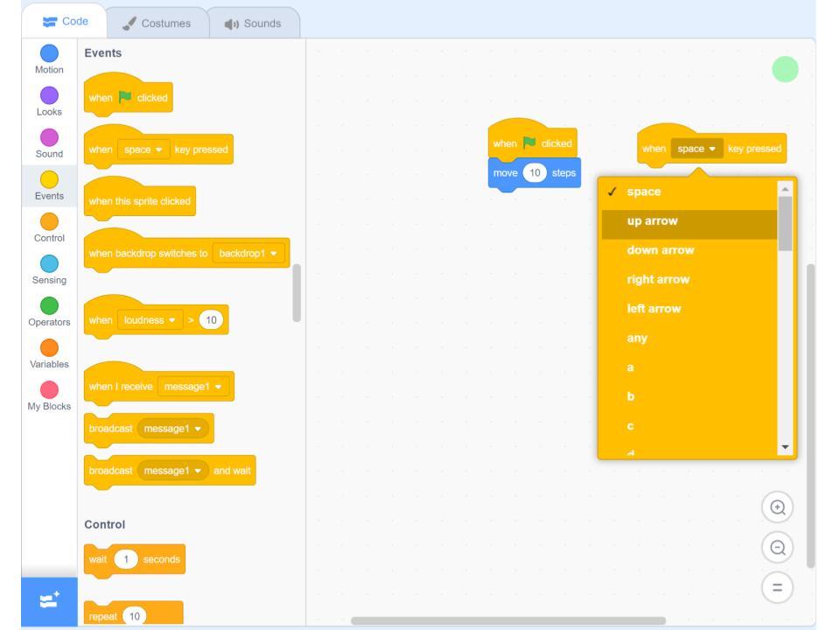Open space key dropdown in palette block
This screenshot has height=630, width=840.
143,150
